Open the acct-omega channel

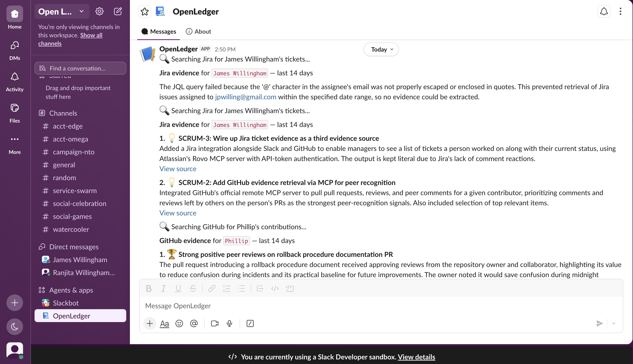tap(80, 139)
